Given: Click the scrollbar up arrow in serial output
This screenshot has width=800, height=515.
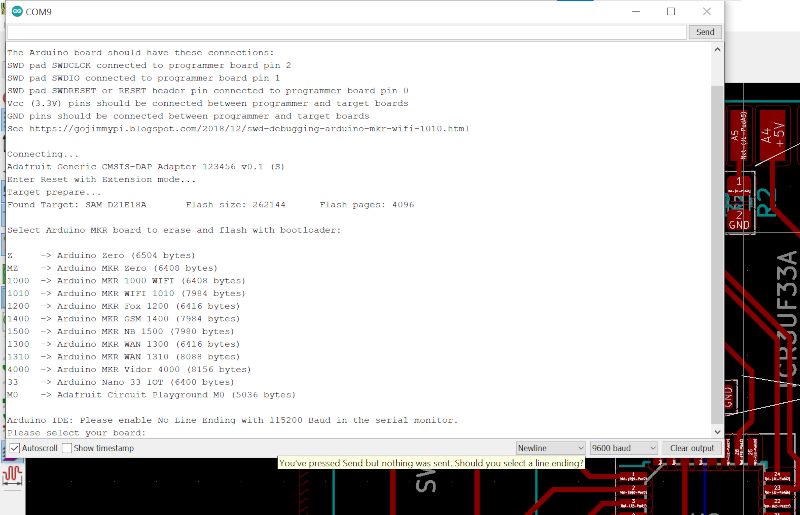Looking at the screenshot, I should (x=717, y=50).
